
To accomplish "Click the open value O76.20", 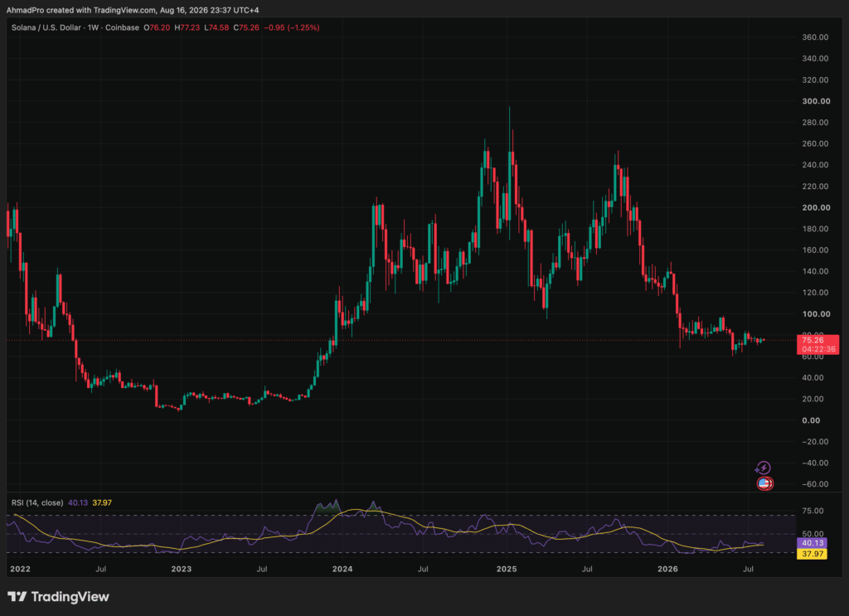I will 157,27.
